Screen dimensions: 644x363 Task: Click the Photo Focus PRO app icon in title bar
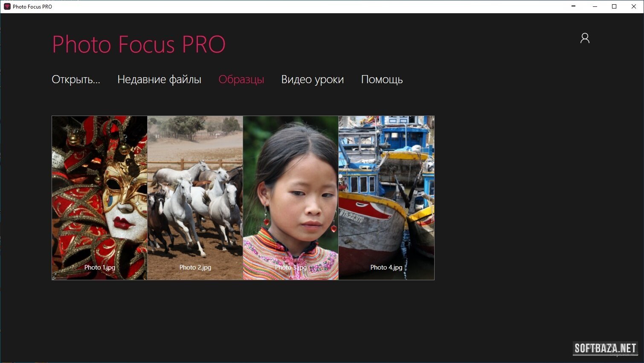pyautogui.click(x=7, y=6)
